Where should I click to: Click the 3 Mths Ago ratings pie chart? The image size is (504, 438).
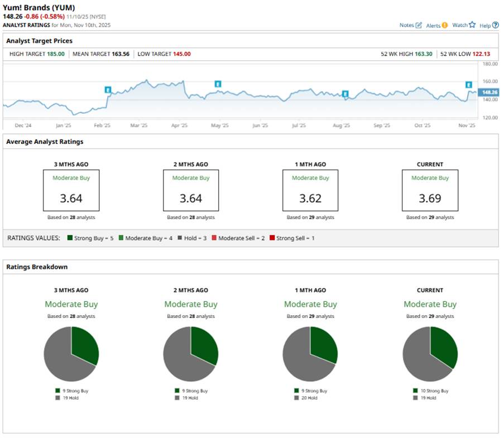tap(71, 354)
